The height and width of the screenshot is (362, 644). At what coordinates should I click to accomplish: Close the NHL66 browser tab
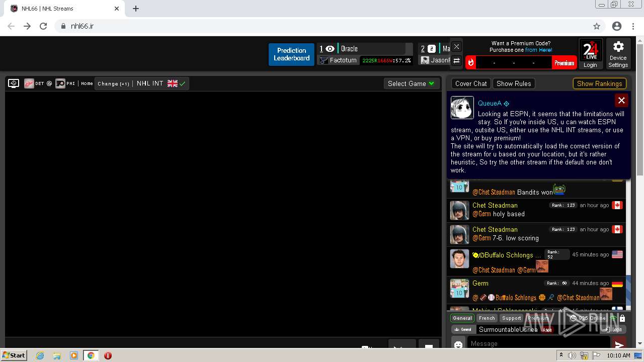[117, 9]
